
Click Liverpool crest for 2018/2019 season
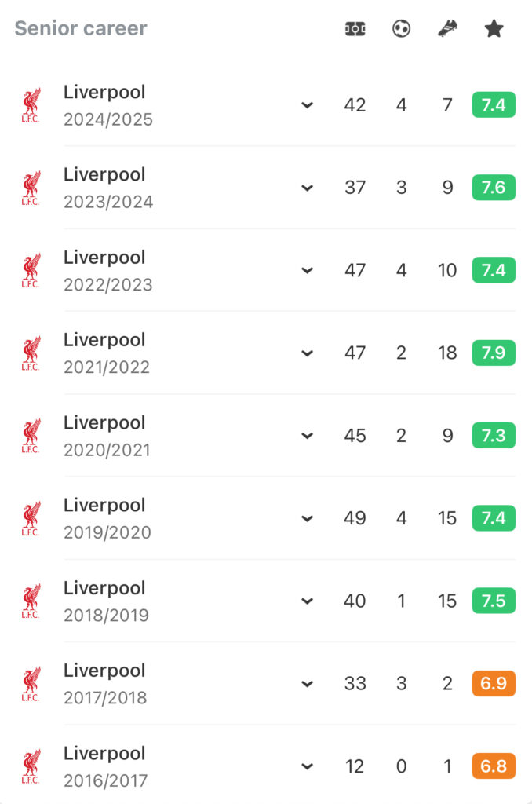point(31,601)
